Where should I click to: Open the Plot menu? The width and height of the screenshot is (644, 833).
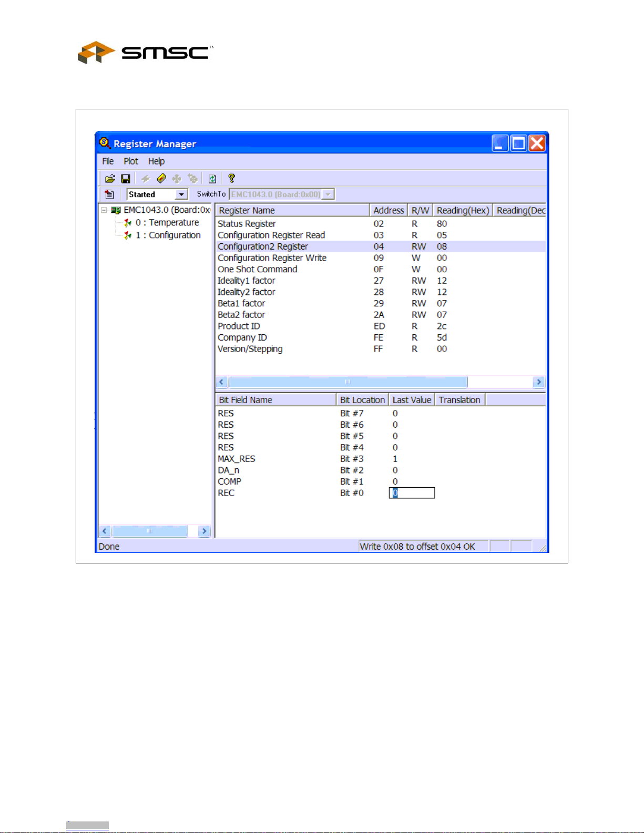tap(131, 161)
